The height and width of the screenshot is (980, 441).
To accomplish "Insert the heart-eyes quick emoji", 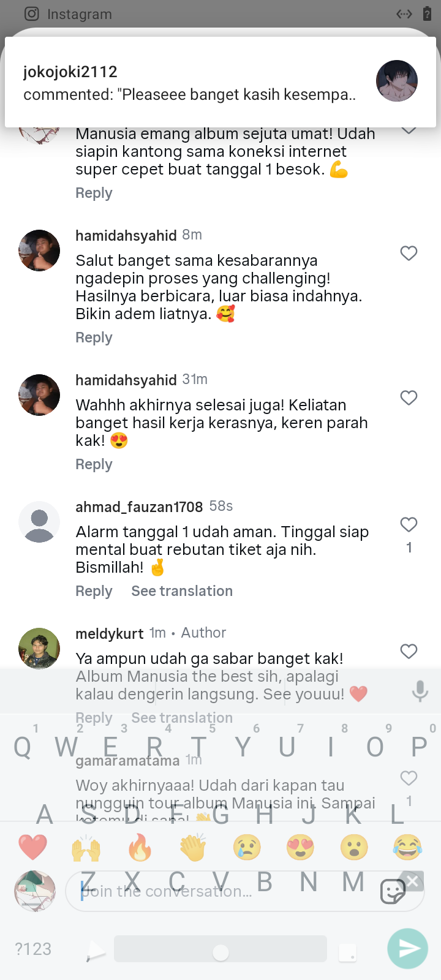I will point(300,848).
